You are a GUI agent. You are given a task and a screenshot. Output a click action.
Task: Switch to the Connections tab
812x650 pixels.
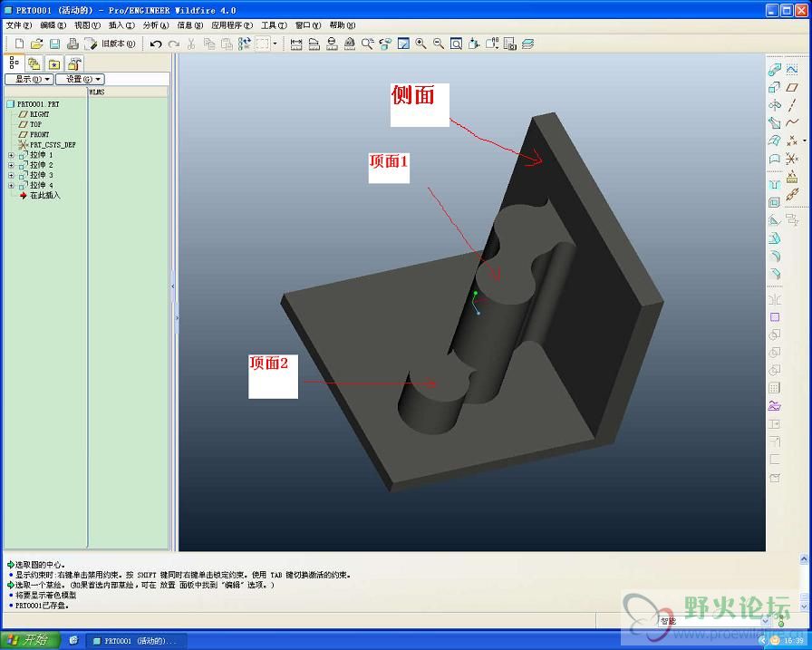point(74,63)
